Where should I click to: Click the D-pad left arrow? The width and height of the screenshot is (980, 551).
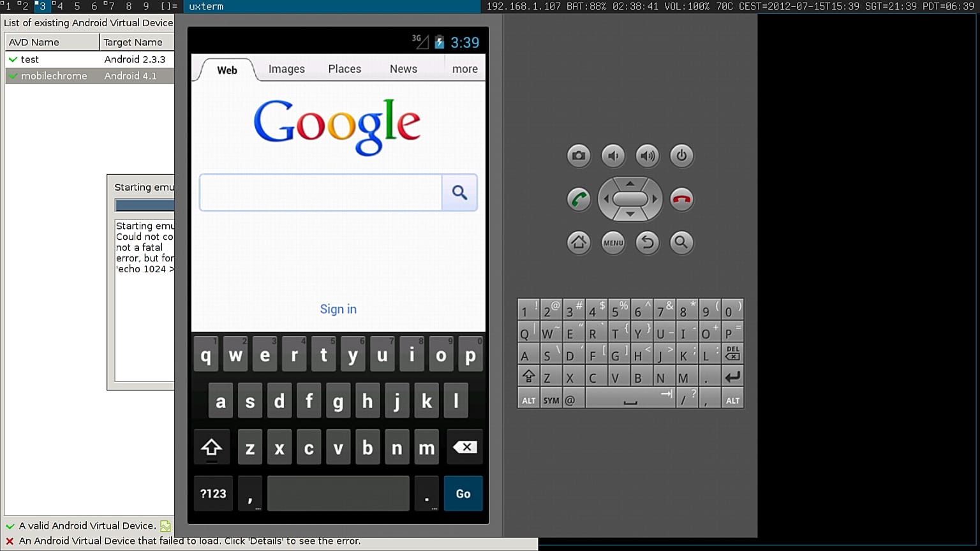pyautogui.click(x=605, y=199)
